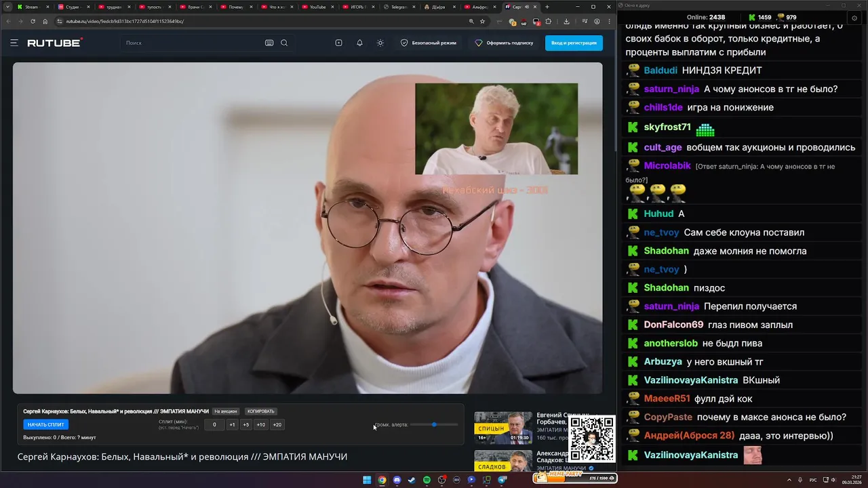868x488 pixels.
Task: Click the RUTUBE logo
Action: click(x=55, y=43)
